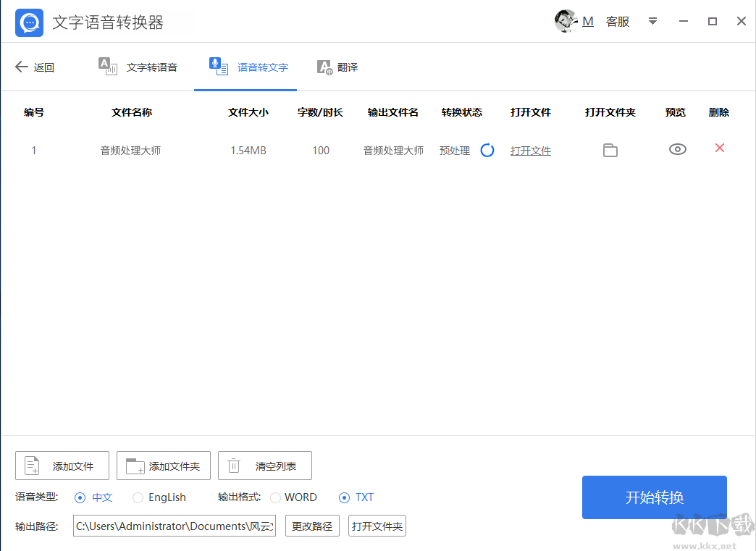Open the titlebar dropdown arrow

pyautogui.click(x=652, y=22)
